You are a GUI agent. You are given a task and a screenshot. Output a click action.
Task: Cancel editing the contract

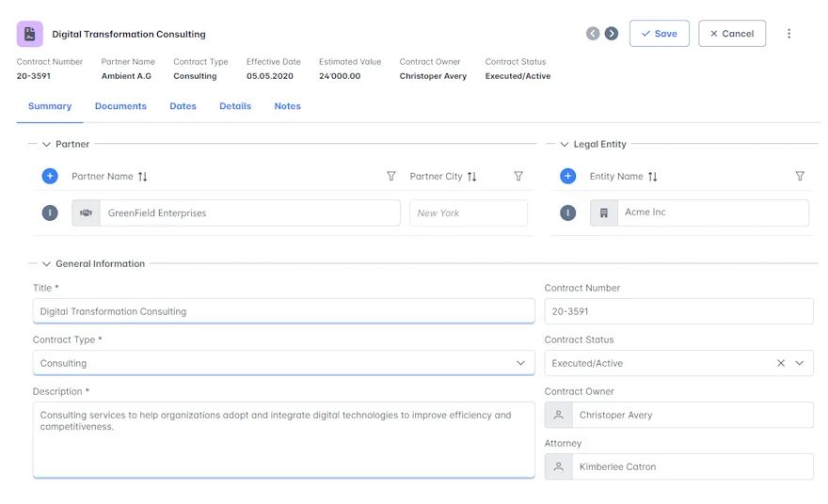coord(732,34)
